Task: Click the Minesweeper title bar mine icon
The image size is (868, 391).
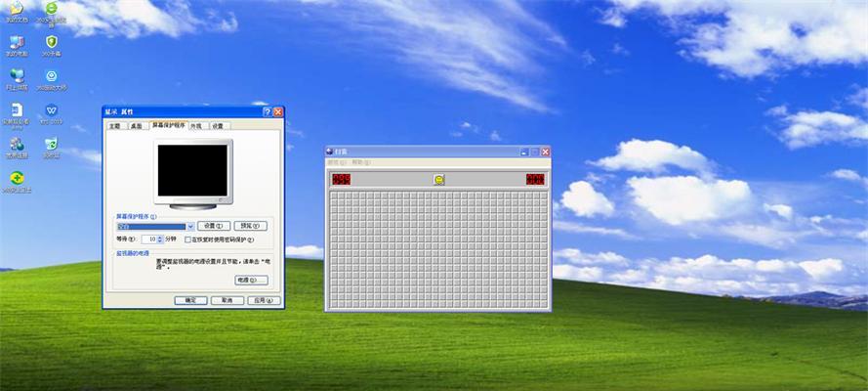Action: pos(329,152)
